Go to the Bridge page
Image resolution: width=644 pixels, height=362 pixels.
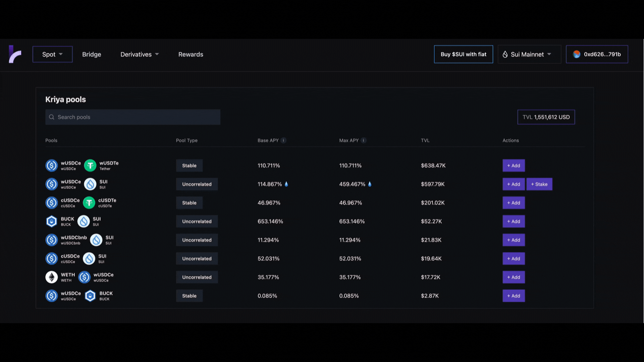[x=92, y=54]
